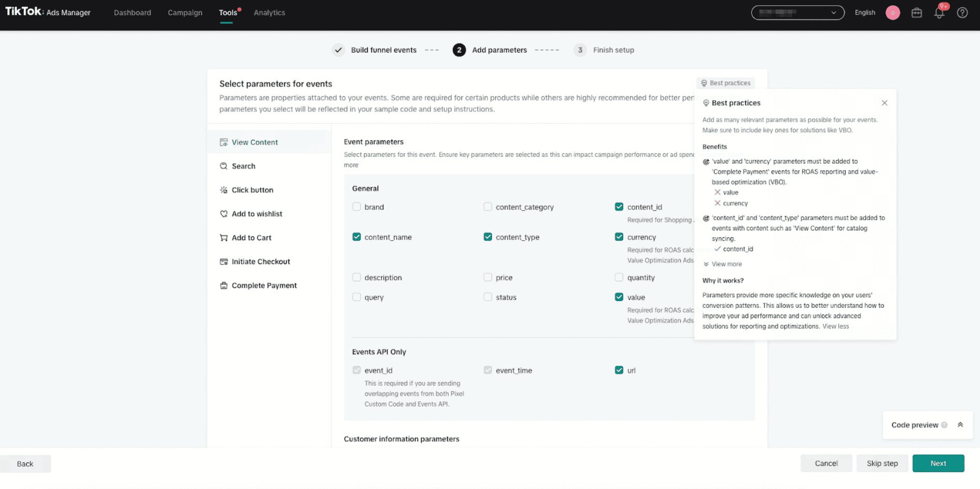Select the Search event
This screenshot has height=489, width=980.
[x=269, y=166]
